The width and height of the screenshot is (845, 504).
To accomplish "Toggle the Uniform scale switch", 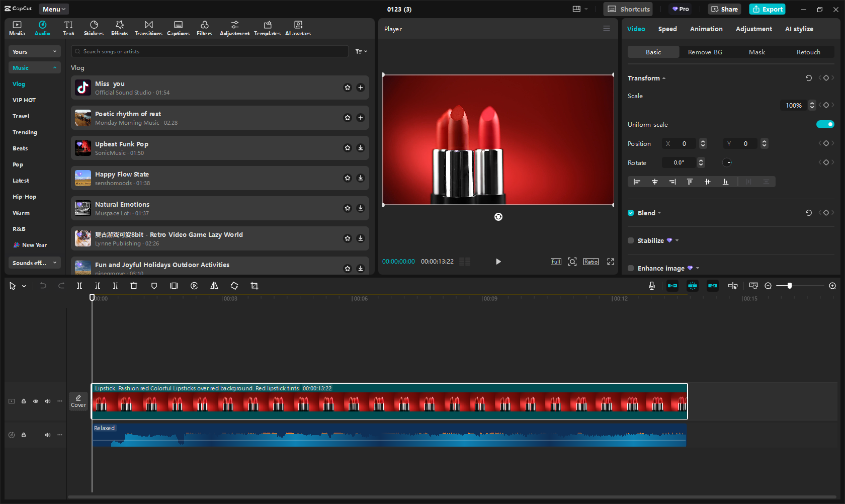I will click(825, 124).
